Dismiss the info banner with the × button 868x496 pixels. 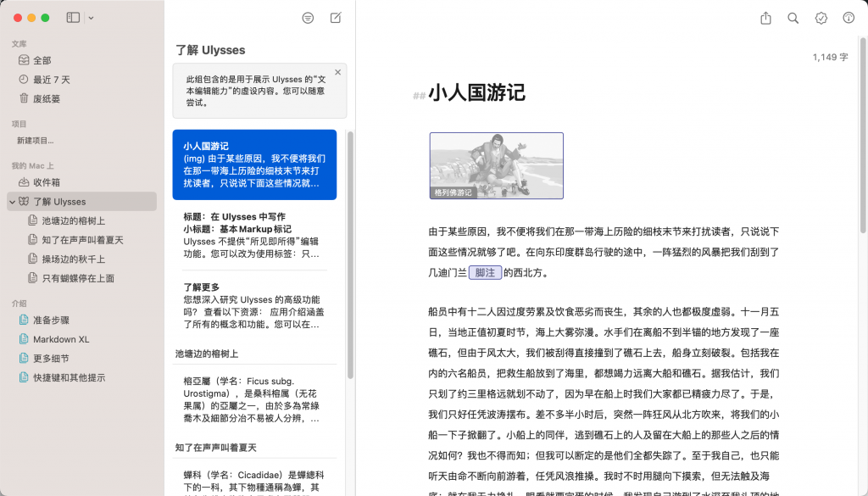tap(337, 72)
